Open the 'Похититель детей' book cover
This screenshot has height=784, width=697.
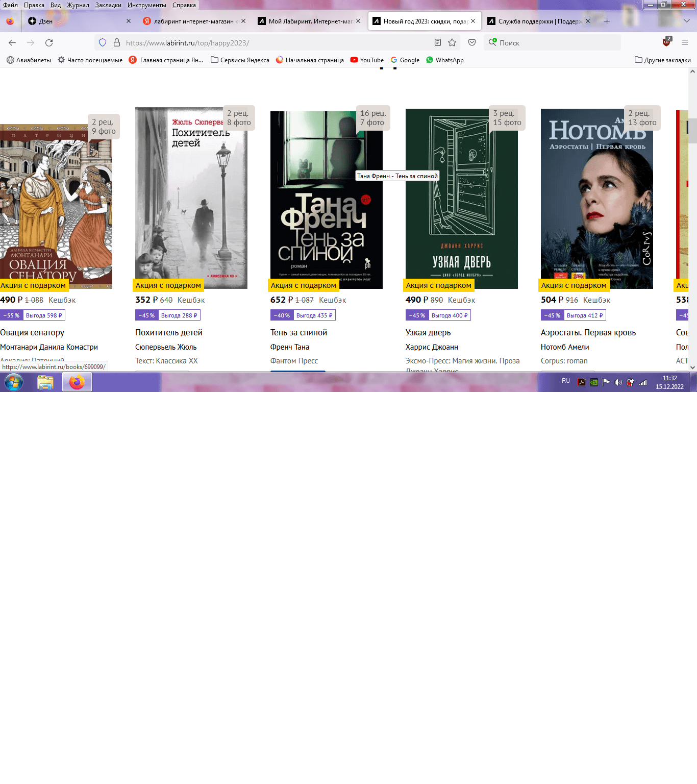[191, 198]
